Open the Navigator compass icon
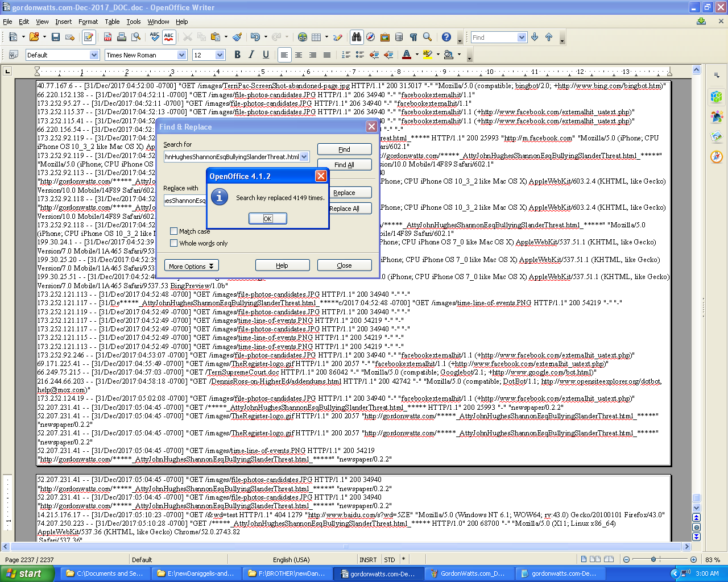 tap(371, 37)
